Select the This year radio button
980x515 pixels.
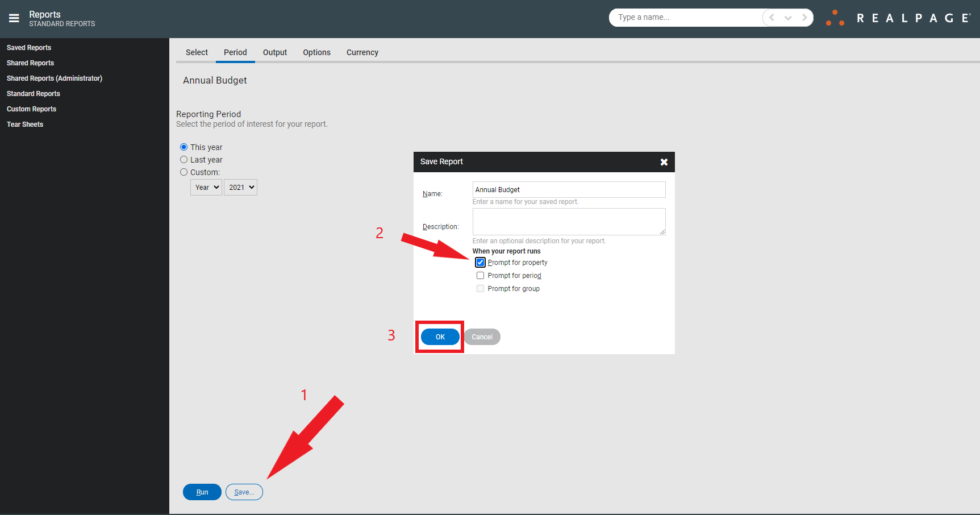point(184,147)
